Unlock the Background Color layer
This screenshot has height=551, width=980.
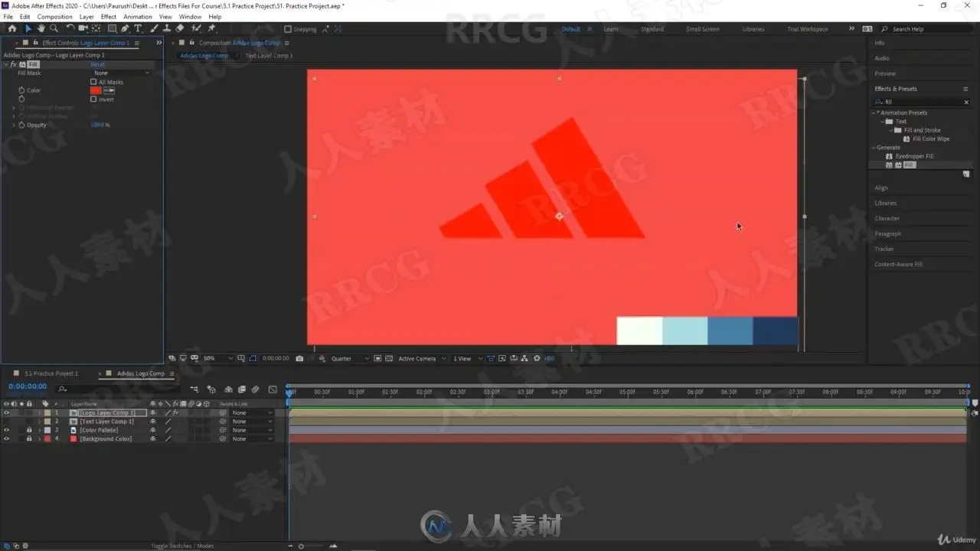point(29,439)
